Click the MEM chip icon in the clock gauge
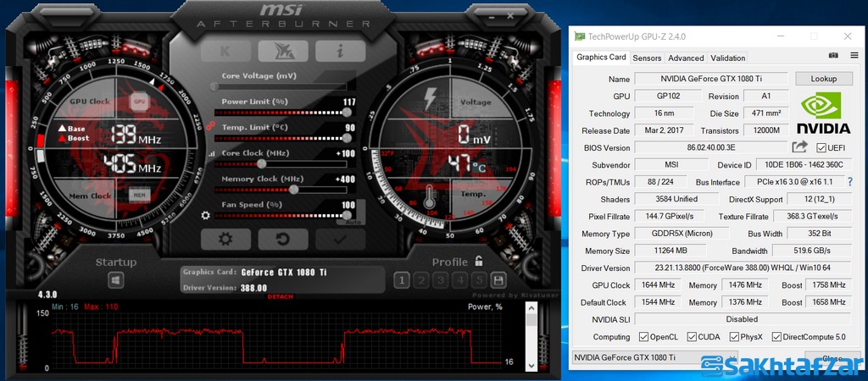The image size is (868, 381). pyautogui.click(x=139, y=195)
